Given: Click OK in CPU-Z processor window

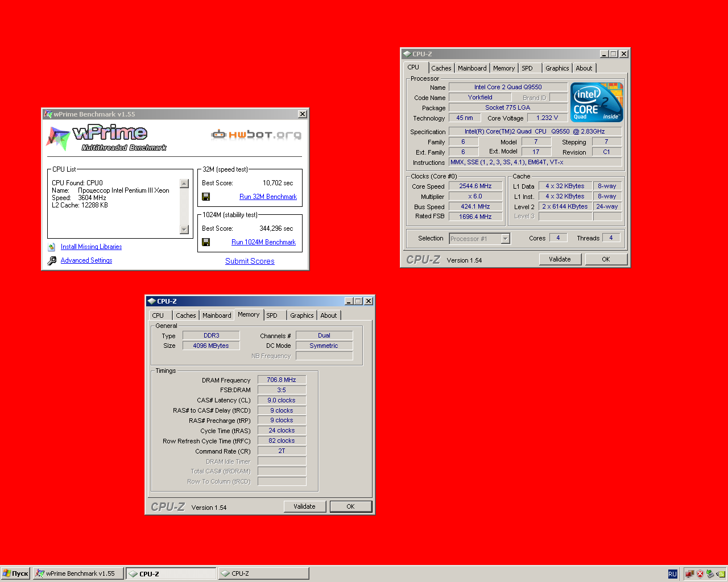Looking at the screenshot, I should [x=606, y=259].
